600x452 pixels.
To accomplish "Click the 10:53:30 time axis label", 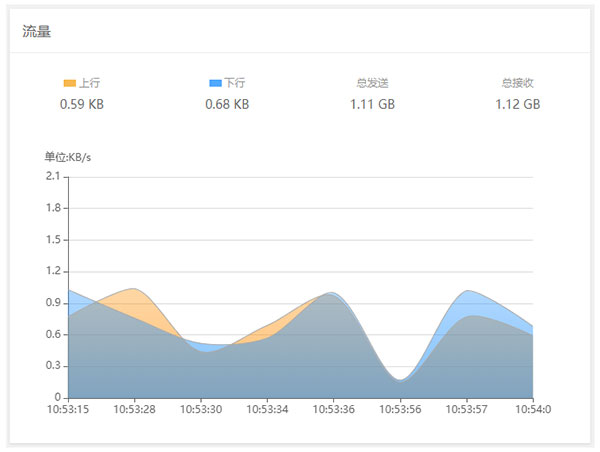I will click(x=201, y=410).
